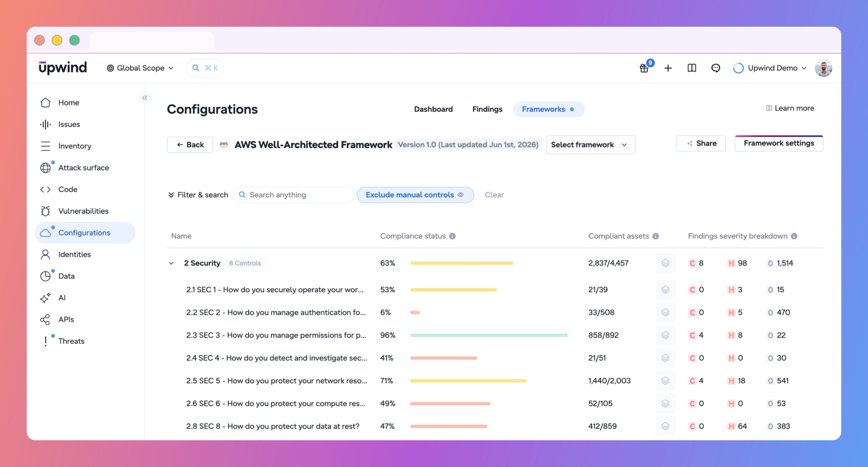Click the 63% compliance bar for 2 Security
Viewport: 868px width, 467px height.
pyautogui.click(x=461, y=263)
